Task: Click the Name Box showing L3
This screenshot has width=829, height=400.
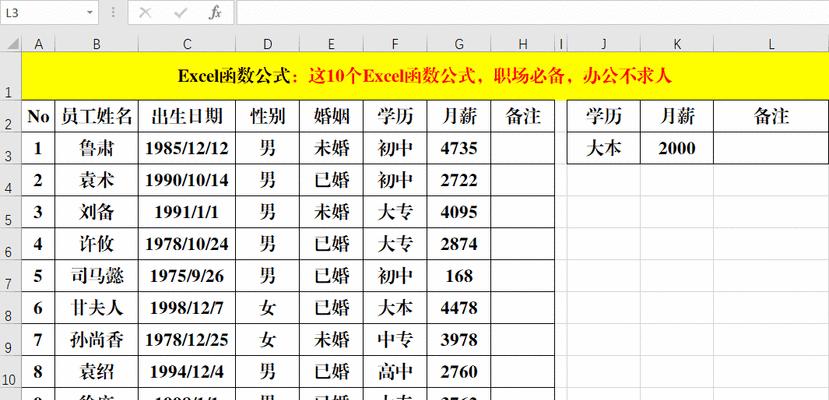Action: click(x=49, y=13)
